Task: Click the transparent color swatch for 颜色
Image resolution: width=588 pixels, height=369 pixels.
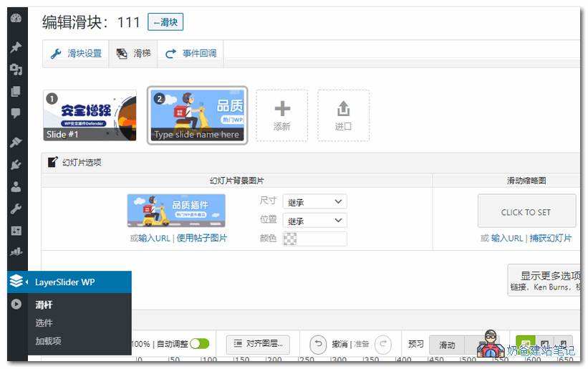Action: (289, 239)
